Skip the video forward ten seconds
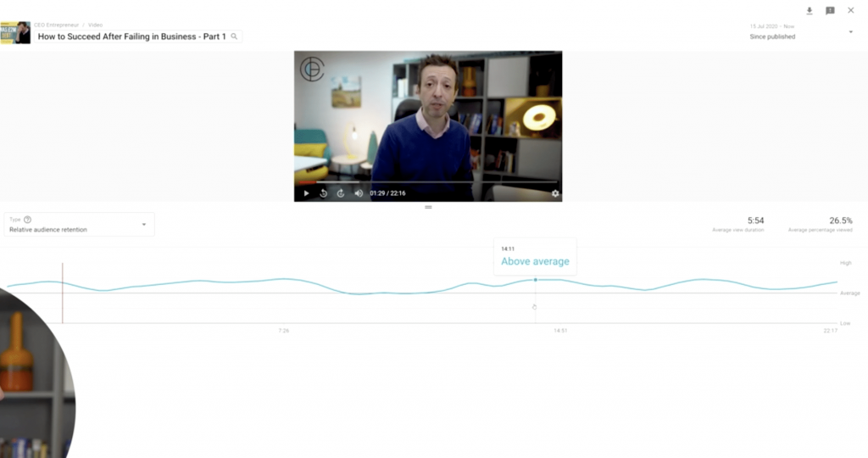Viewport: 868px width, 458px height. 341,193
